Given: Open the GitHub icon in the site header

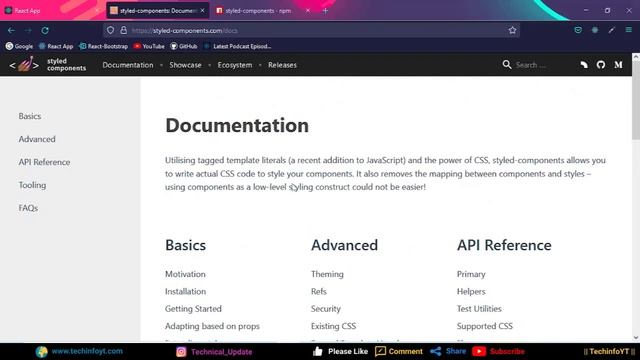Looking at the screenshot, I should [601, 64].
